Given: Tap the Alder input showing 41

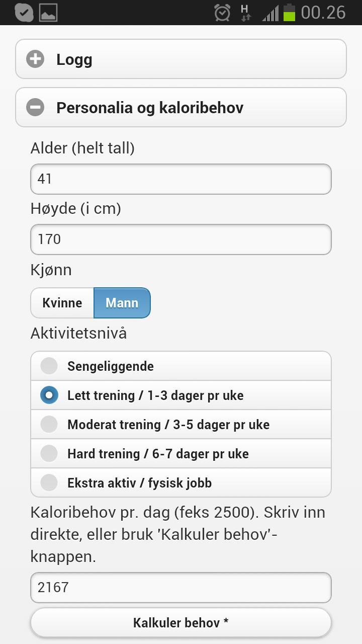Looking at the screenshot, I should tap(181, 179).
